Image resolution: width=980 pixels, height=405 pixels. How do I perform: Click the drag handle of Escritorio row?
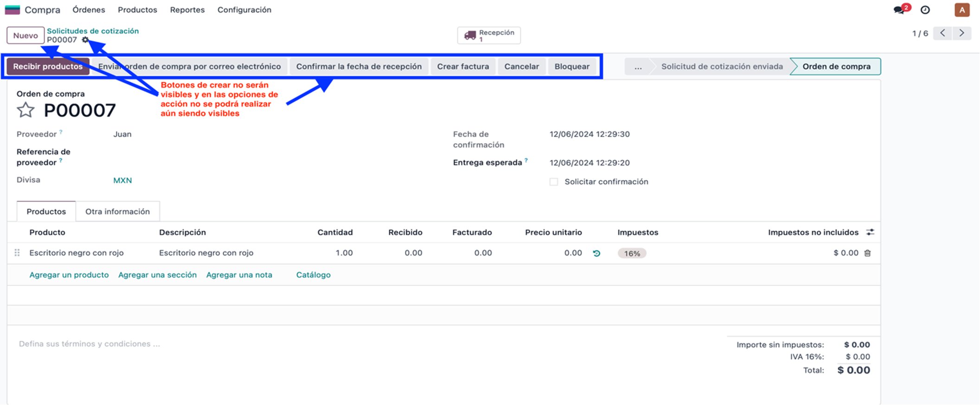point(17,253)
